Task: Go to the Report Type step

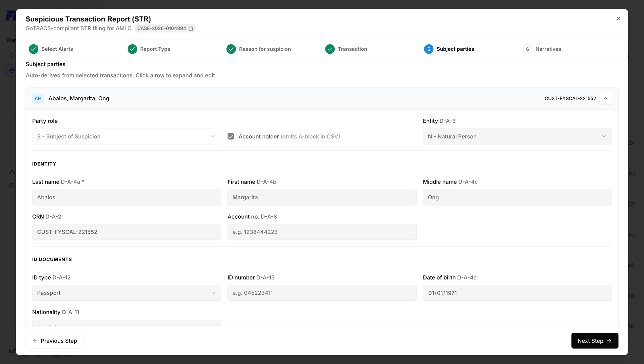Action: 155,49
